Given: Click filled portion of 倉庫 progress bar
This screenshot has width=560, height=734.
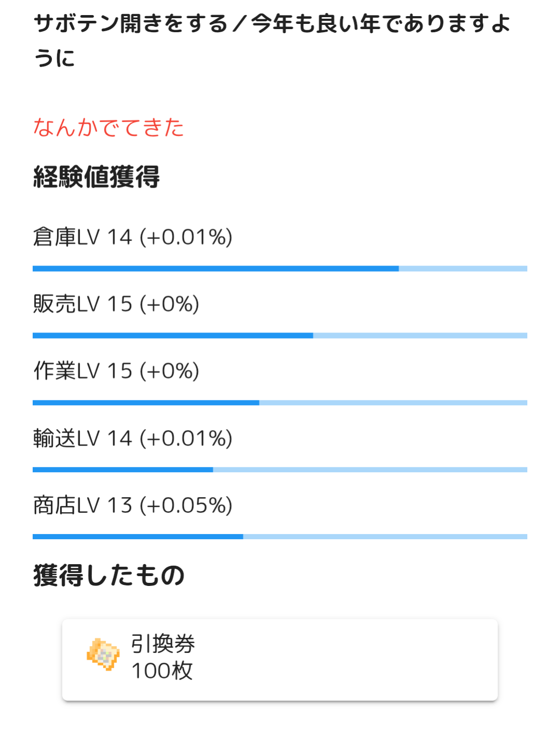Looking at the screenshot, I should (x=215, y=269).
